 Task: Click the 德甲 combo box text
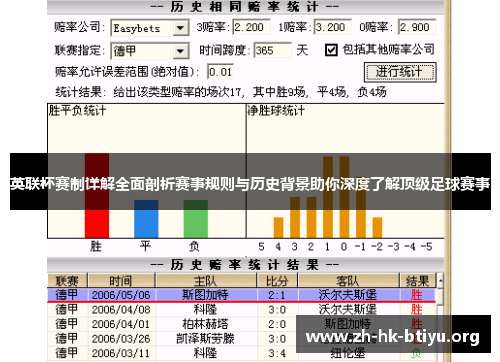[125, 51]
